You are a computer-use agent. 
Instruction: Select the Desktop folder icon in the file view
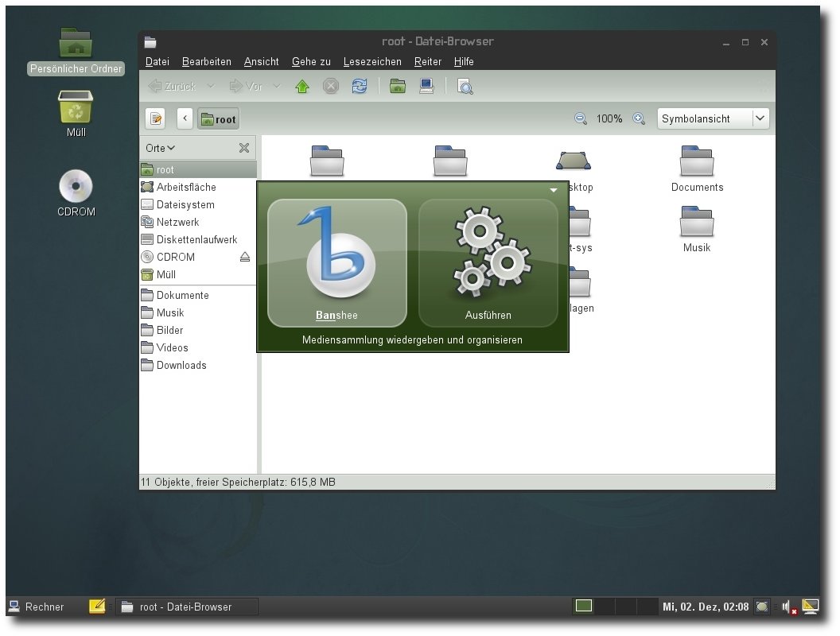[574, 161]
